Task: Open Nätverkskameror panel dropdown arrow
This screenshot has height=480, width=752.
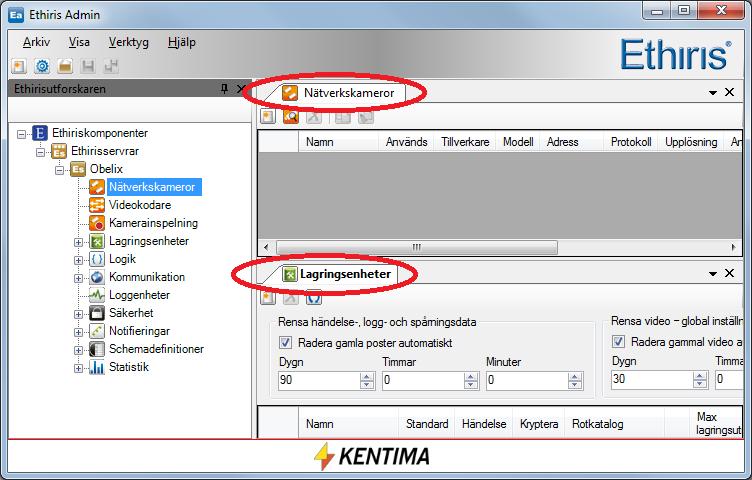Action: [x=713, y=93]
